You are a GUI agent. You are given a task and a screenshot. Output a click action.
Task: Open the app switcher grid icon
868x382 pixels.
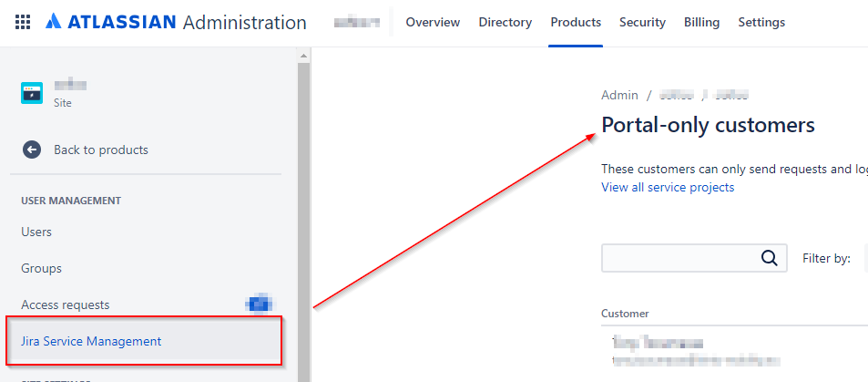pos(23,22)
